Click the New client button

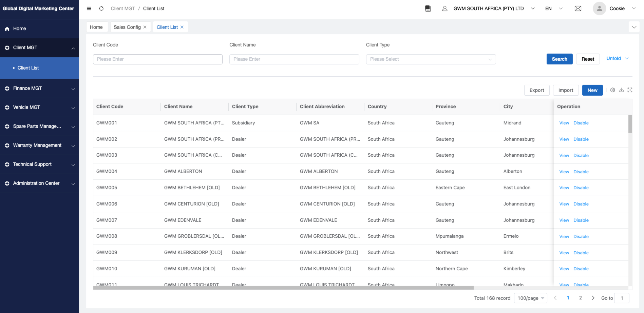[x=592, y=90]
